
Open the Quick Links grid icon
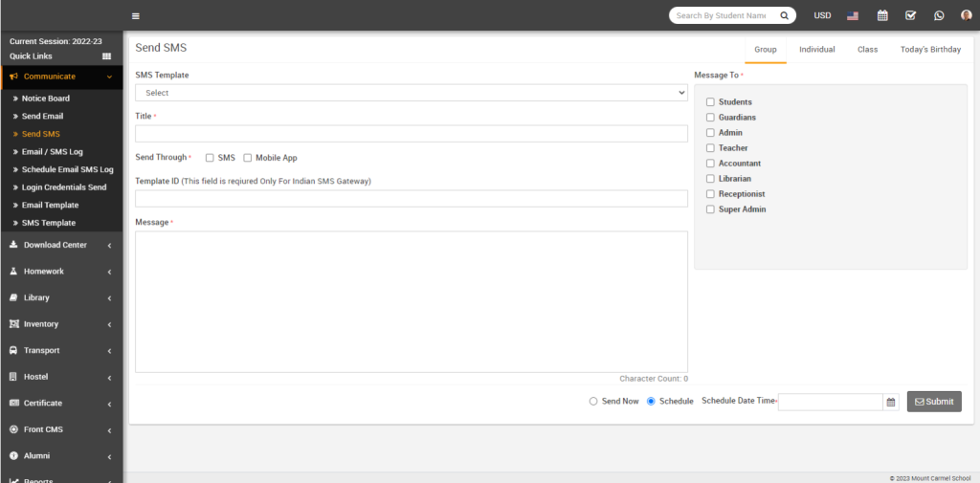click(107, 56)
